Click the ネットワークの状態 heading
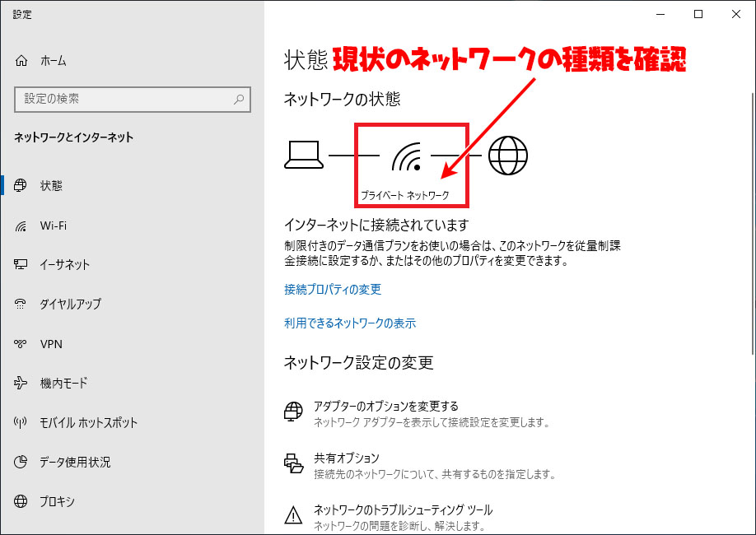The width and height of the screenshot is (756, 535). 343,99
